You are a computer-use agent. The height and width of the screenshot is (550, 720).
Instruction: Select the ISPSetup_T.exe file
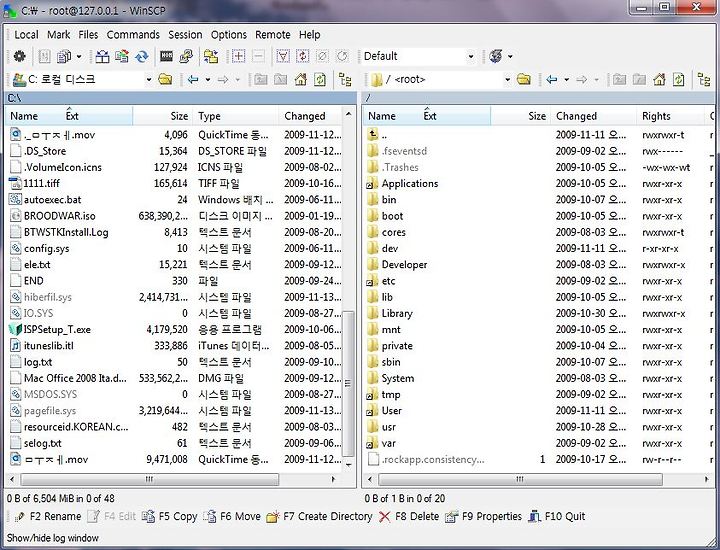[57, 330]
